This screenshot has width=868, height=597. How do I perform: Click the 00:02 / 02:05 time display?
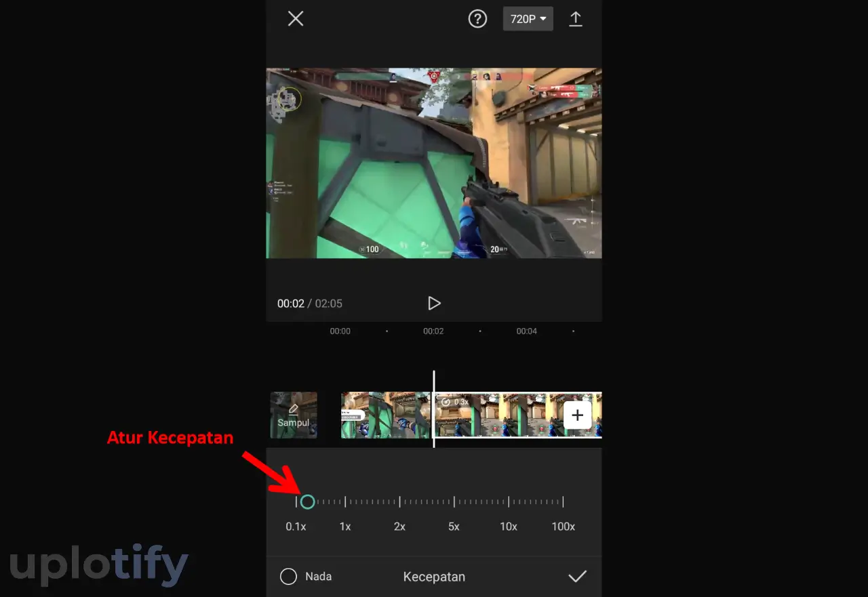click(310, 304)
